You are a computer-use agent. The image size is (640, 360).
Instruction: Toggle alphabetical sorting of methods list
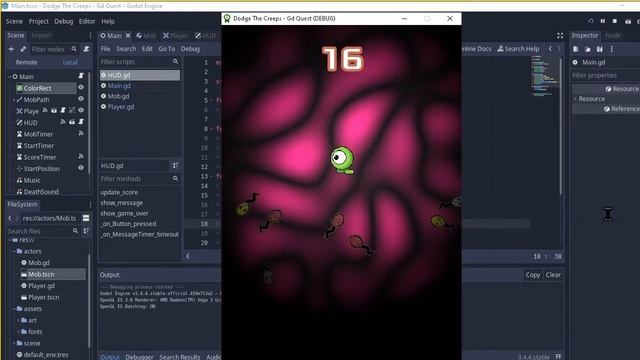click(176, 165)
